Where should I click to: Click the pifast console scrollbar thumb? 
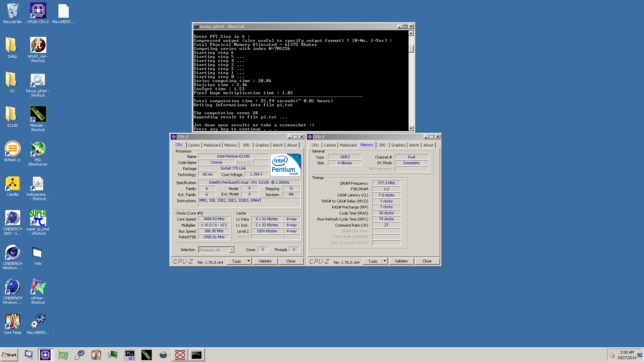coord(411,49)
